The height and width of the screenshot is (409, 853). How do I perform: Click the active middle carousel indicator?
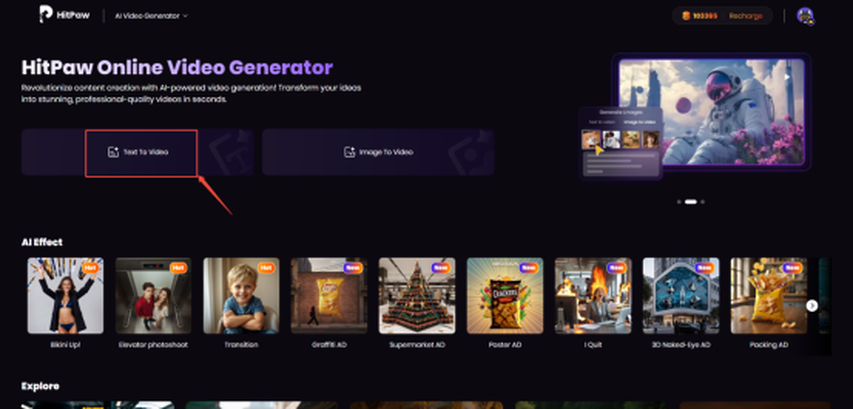click(690, 202)
